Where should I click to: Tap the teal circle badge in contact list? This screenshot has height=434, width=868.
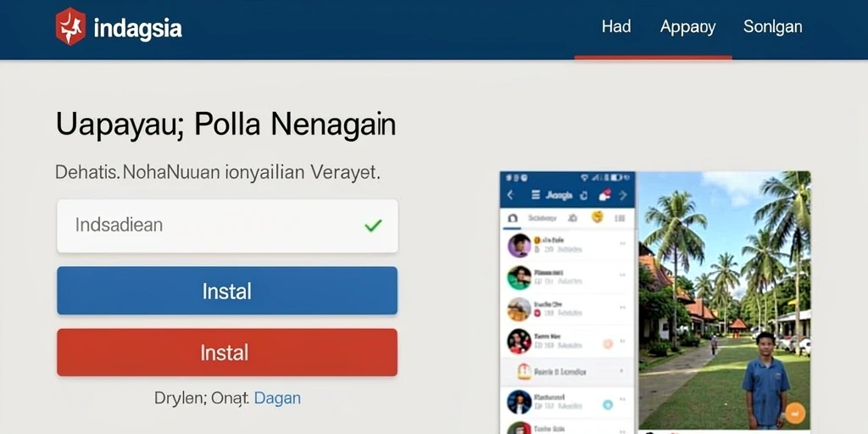607,404
